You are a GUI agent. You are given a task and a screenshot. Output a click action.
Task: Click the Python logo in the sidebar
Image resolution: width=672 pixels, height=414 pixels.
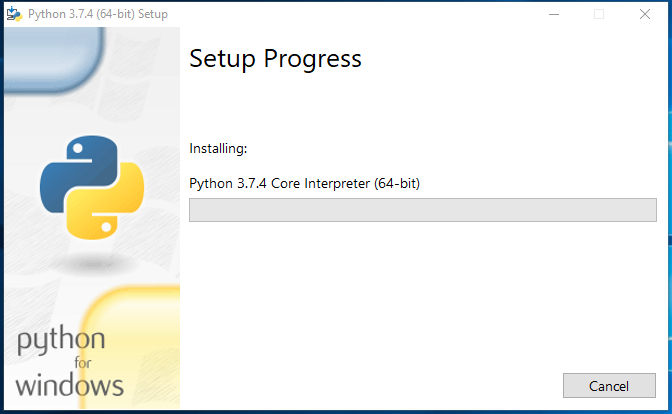[x=92, y=187]
